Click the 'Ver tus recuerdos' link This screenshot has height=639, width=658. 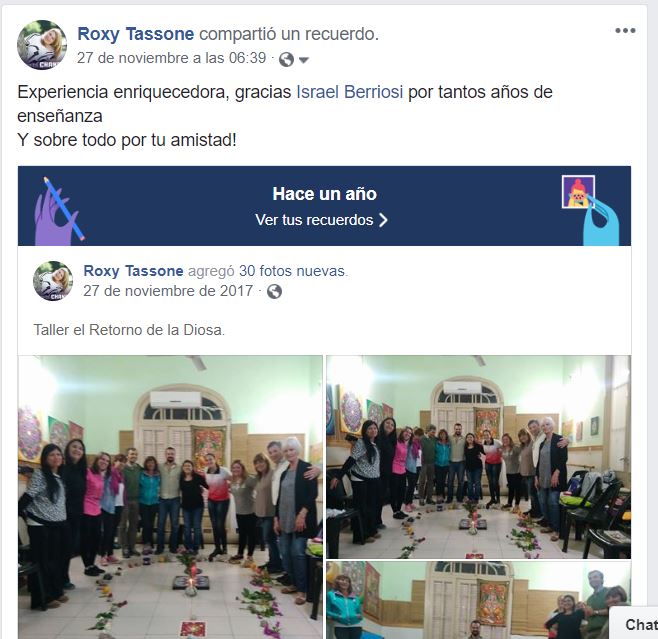(314, 220)
